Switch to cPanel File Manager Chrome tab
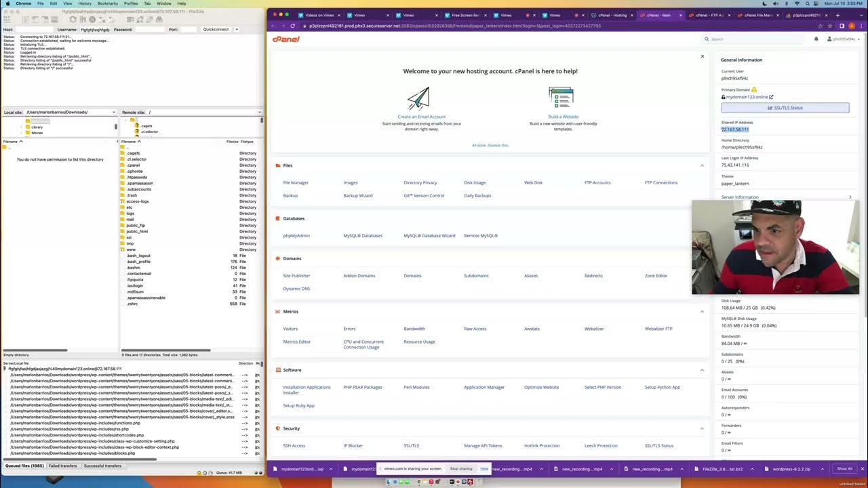Image resolution: width=868 pixels, height=488 pixels. (758, 15)
